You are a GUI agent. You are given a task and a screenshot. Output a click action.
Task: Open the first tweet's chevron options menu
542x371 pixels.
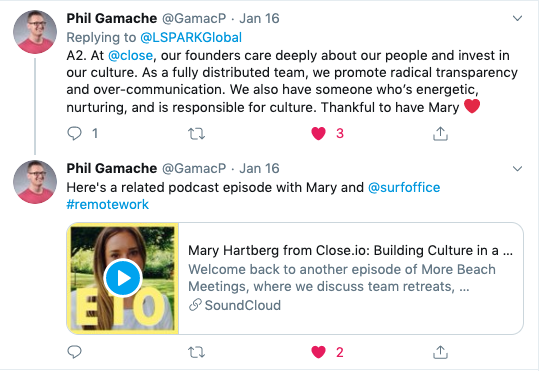coord(517,18)
